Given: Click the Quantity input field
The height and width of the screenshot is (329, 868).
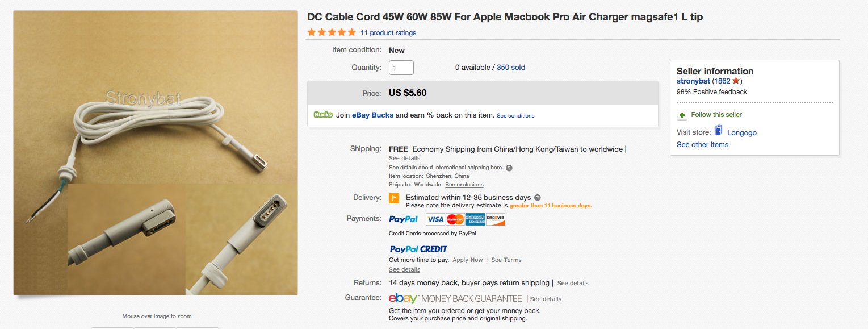Looking at the screenshot, I should click(x=401, y=68).
